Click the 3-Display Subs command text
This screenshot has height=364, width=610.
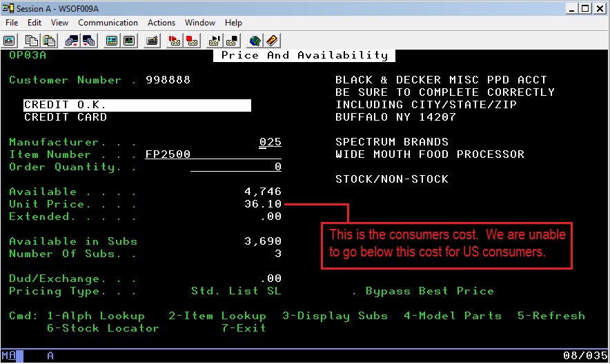[x=335, y=316]
